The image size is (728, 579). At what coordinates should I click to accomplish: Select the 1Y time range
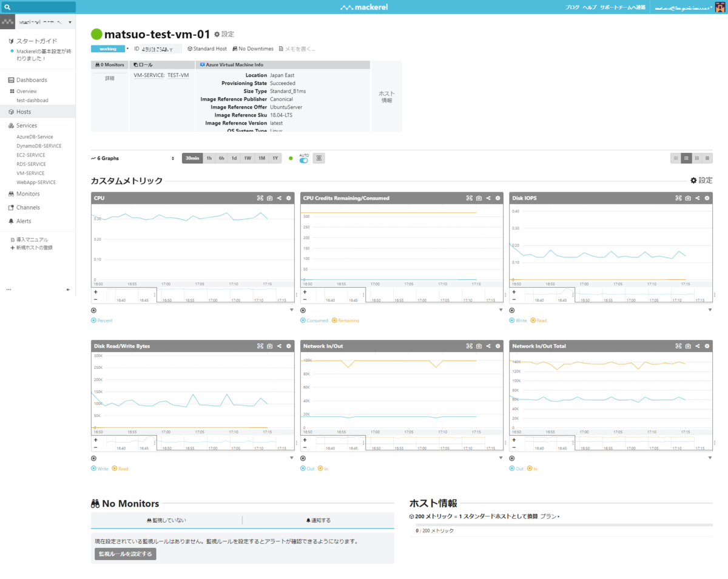pos(275,158)
